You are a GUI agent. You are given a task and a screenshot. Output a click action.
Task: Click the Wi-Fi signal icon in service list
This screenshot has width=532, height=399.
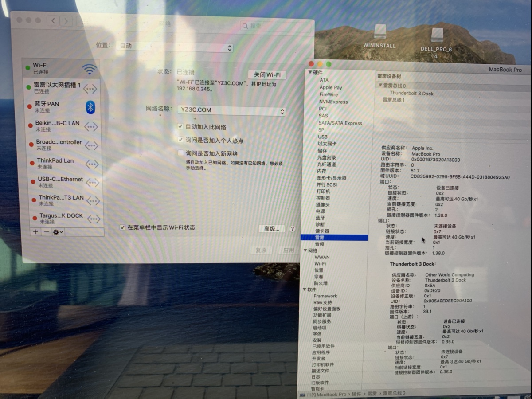tap(89, 69)
